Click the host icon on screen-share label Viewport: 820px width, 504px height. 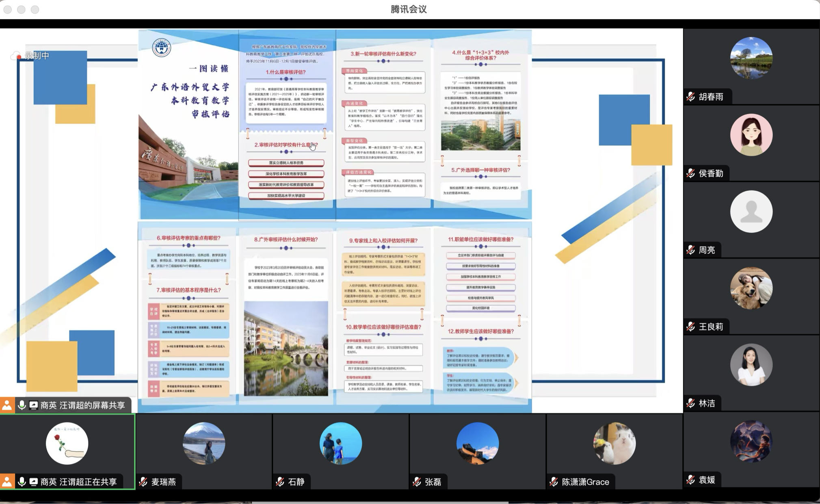pos(7,405)
